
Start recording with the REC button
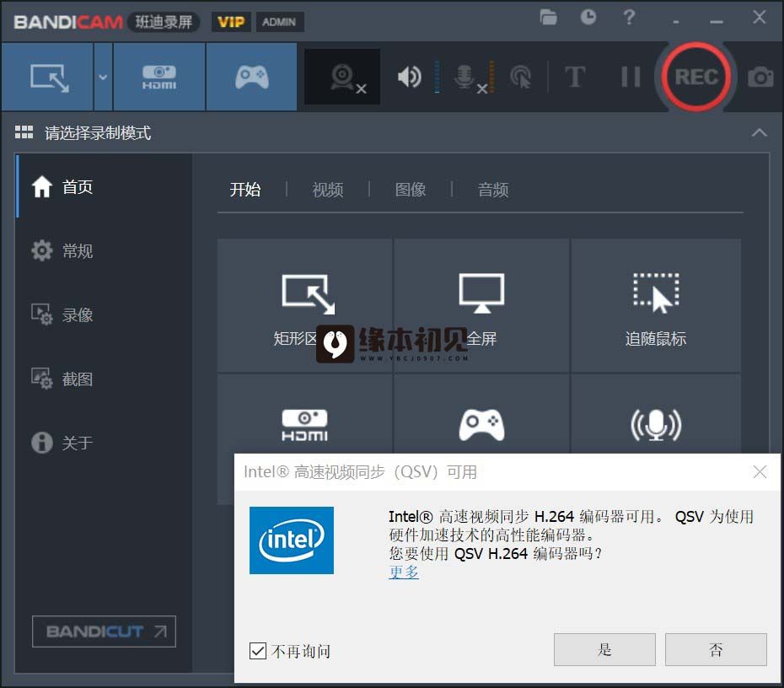click(696, 77)
